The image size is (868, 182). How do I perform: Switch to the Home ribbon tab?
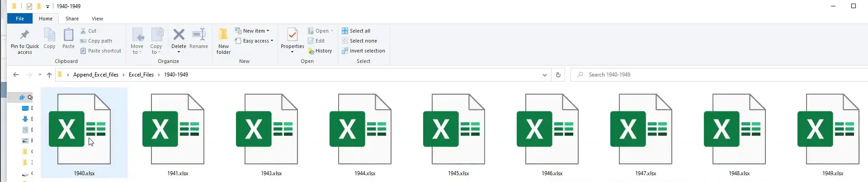click(x=46, y=19)
